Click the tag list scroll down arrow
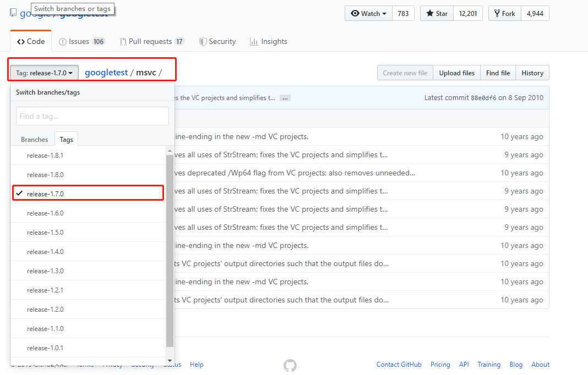Viewport: 588px width, 375px height. coord(170,360)
